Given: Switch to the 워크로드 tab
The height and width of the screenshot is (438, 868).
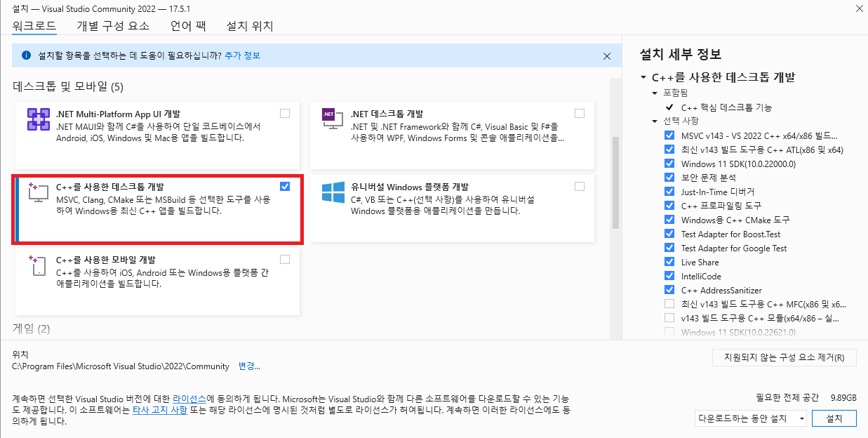Looking at the screenshot, I should pos(34,26).
